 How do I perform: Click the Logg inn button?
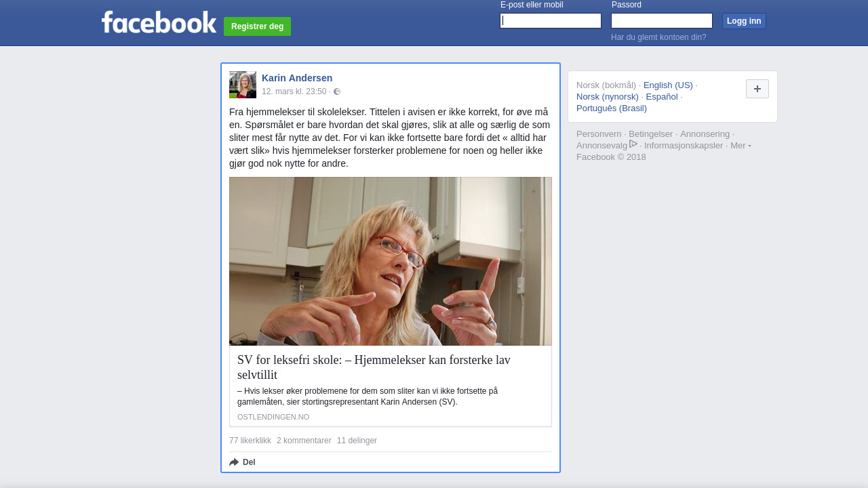pyautogui.click(x=744, y=21)
